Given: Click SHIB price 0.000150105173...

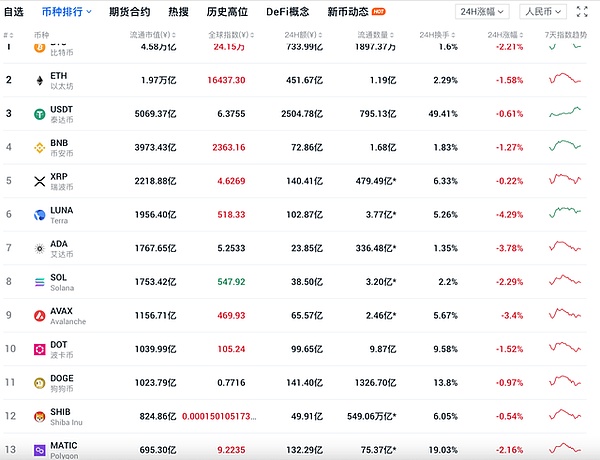Looking at the screenshot, I should coord(219,416).
